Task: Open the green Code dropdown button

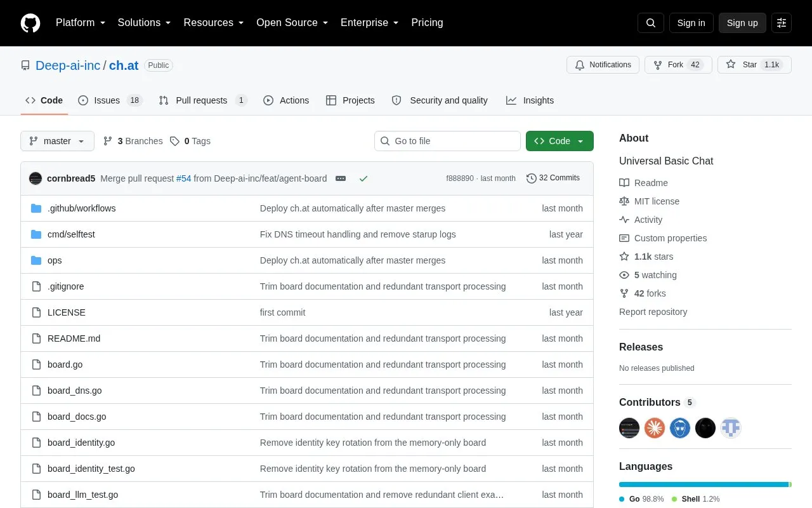Action: 560,141
